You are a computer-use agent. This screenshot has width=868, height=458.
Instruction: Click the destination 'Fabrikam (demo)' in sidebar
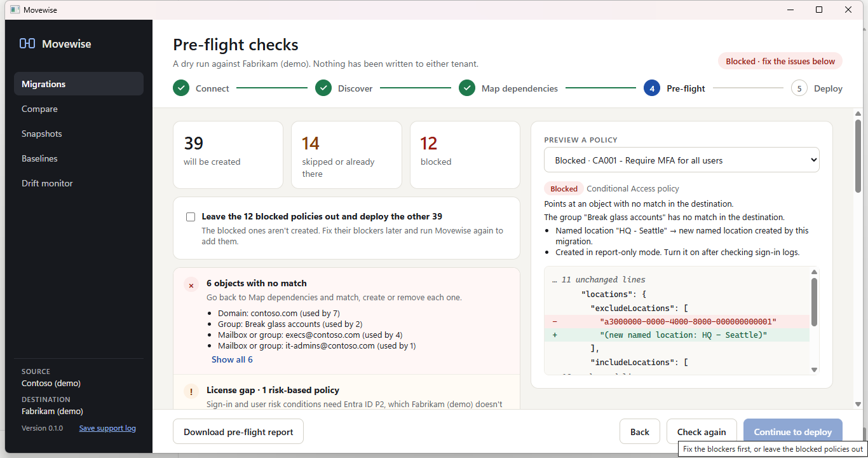[52, 411]
